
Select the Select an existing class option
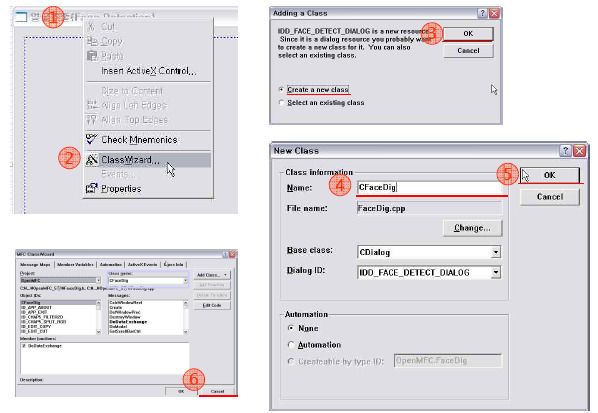click(x=322, y=103)
